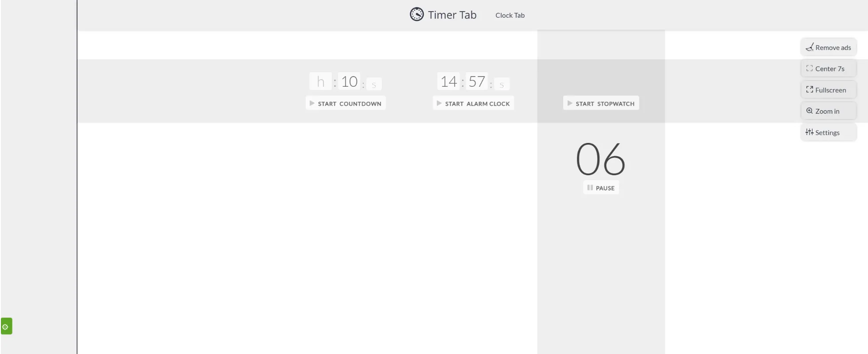Image resolution: width=868 pixels, height=354 pixels.
Task: Pause the running stopwatch
Action: (601, 188)
